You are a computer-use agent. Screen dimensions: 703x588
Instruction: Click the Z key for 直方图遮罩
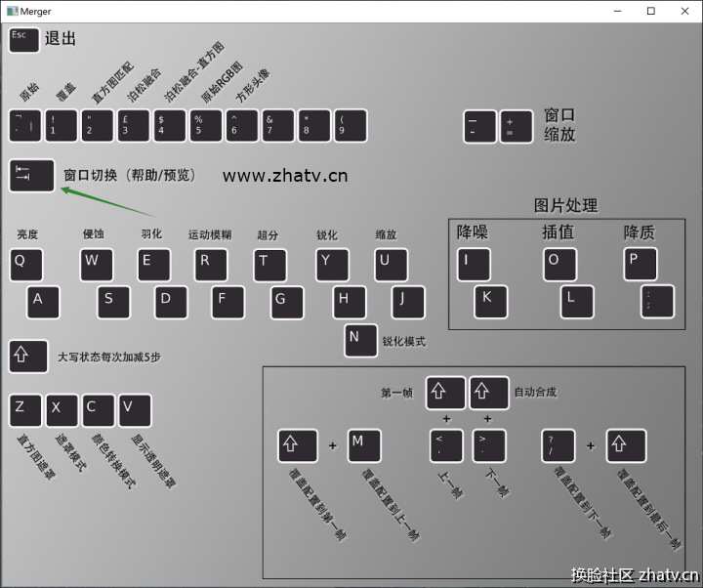click(x=25, y=410)
